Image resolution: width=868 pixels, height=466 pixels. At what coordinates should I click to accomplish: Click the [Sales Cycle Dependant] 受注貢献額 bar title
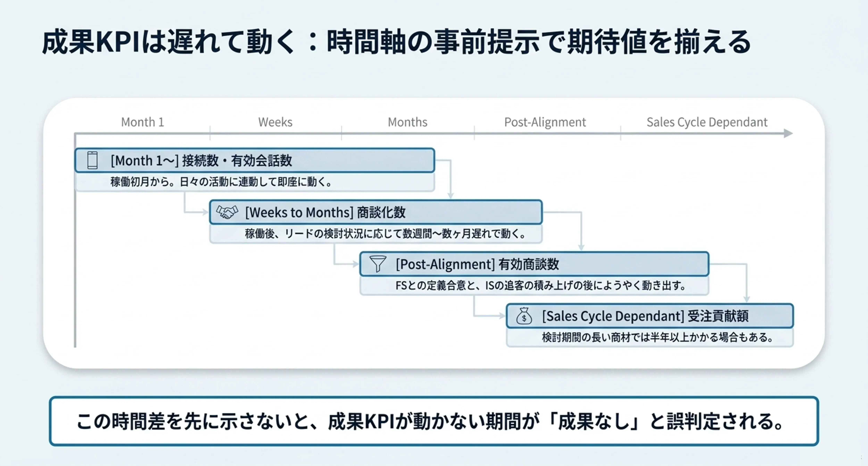(x=645, y=316)
